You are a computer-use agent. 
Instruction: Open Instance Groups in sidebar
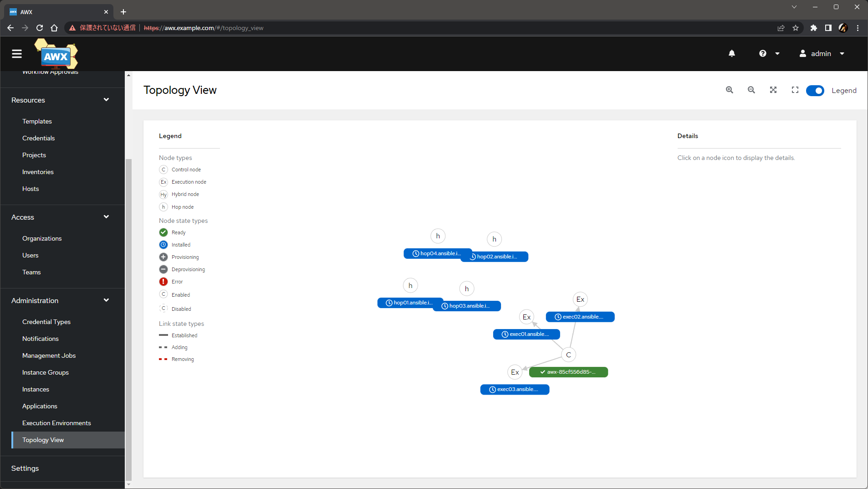(x=46, y=372)
